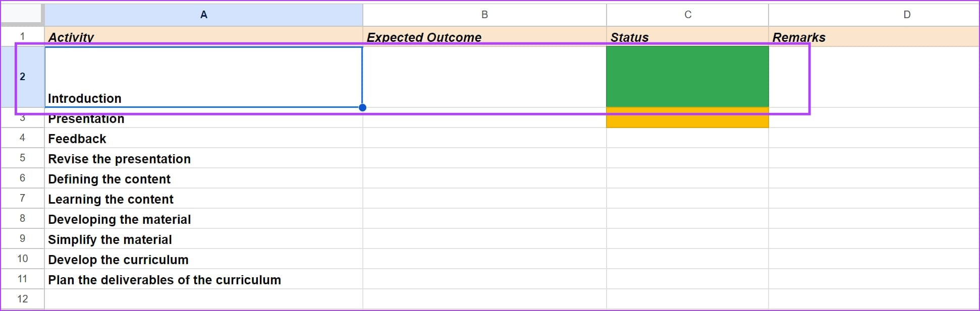The image size is (980, 311).
Task: Click the blue fill handle on cell A2
Action: point(362,107)
